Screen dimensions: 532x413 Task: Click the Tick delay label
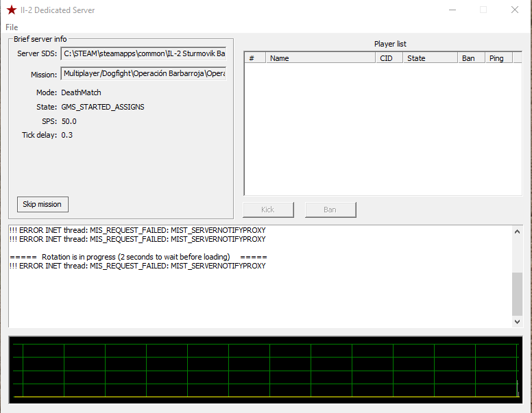click(x=39, y=135)
